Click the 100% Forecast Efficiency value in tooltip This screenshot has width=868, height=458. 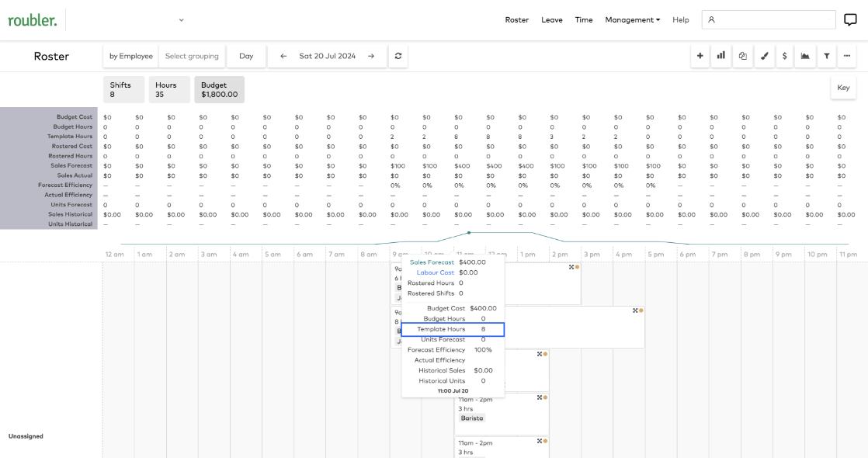click(x=483, y=350)
